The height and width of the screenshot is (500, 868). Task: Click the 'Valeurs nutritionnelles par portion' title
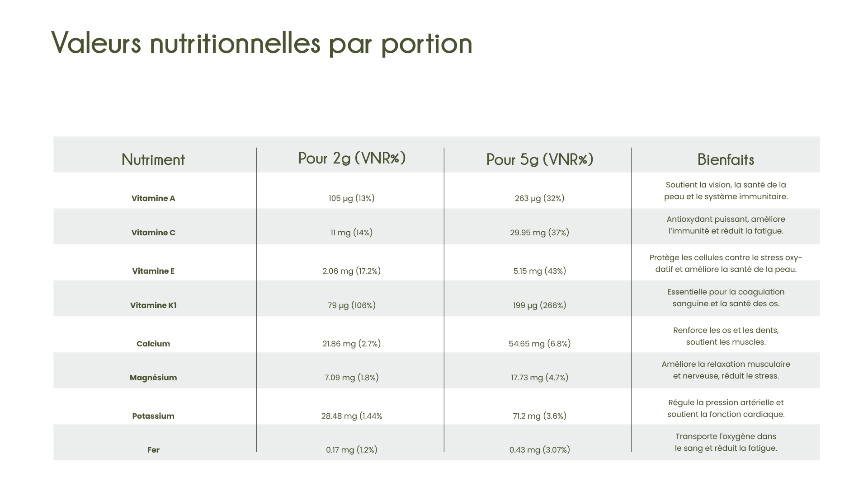click(x=262, y=44)
